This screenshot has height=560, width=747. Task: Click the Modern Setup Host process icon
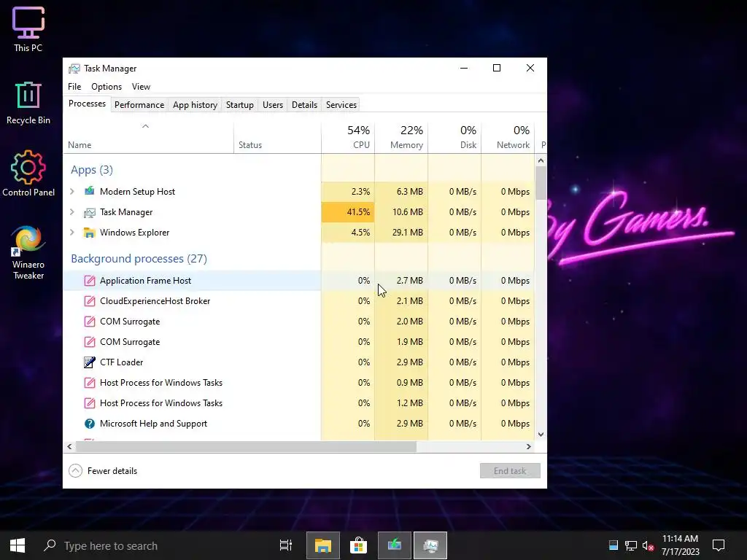[x=89, y=192]
